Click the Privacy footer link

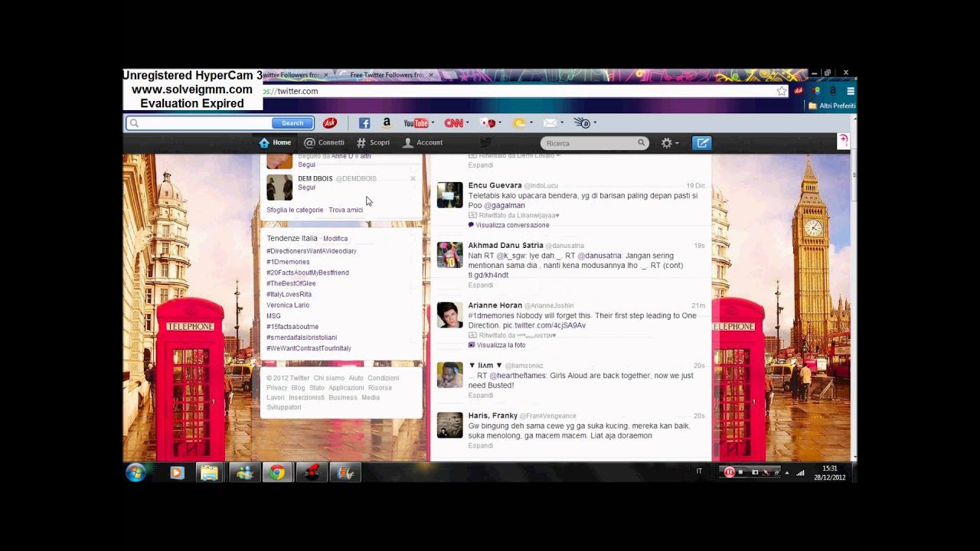click(x=276, y=388)
